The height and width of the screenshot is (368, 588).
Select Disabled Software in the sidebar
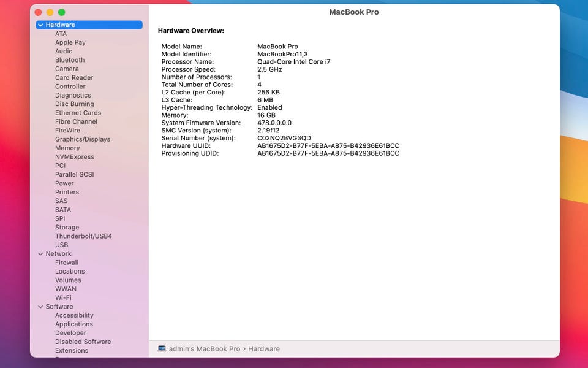pos(83,342)
